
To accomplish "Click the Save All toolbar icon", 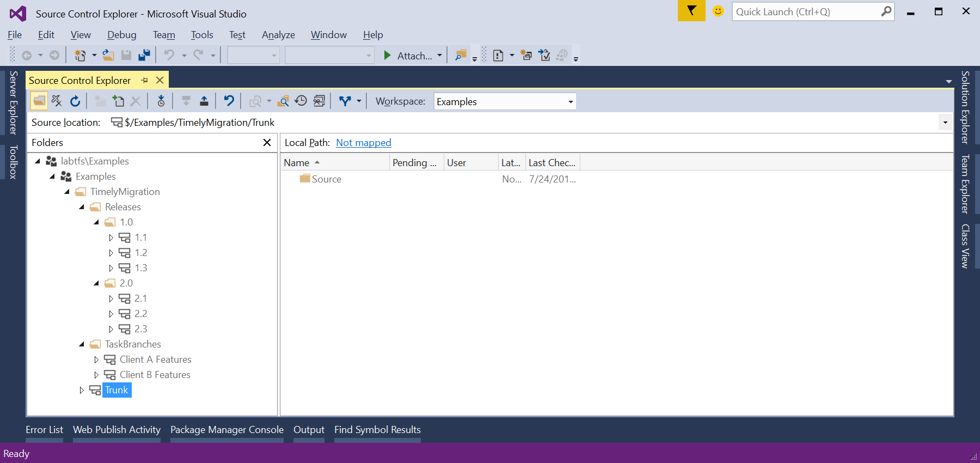I will pyautogui.click(x=144, y=55).
